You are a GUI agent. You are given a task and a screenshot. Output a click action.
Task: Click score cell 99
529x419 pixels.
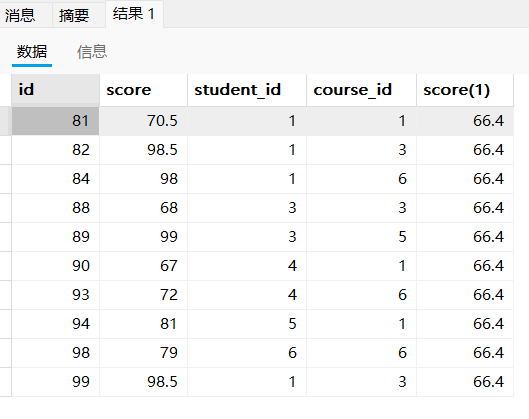coord(143,237)
